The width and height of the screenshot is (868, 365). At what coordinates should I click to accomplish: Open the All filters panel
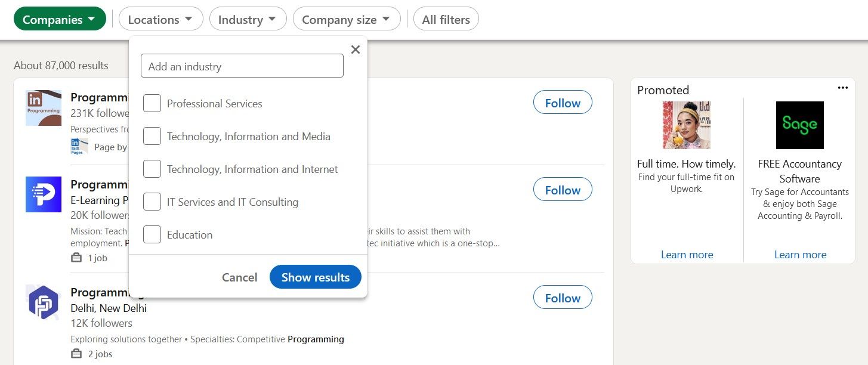[446, 18]
